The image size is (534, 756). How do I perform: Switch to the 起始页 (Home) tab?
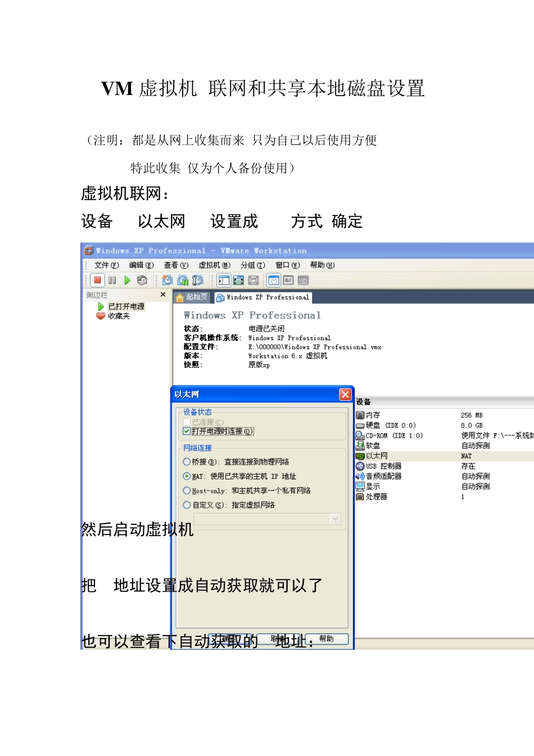pos(192,297)
